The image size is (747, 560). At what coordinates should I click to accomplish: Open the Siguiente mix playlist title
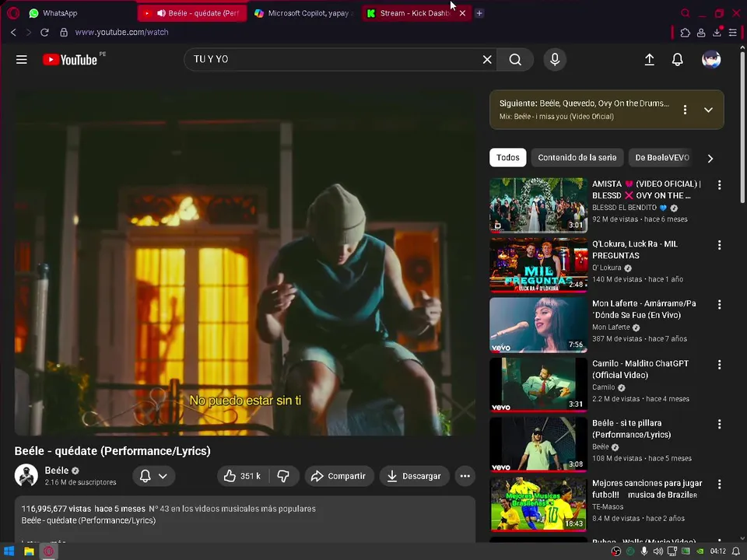584,103
